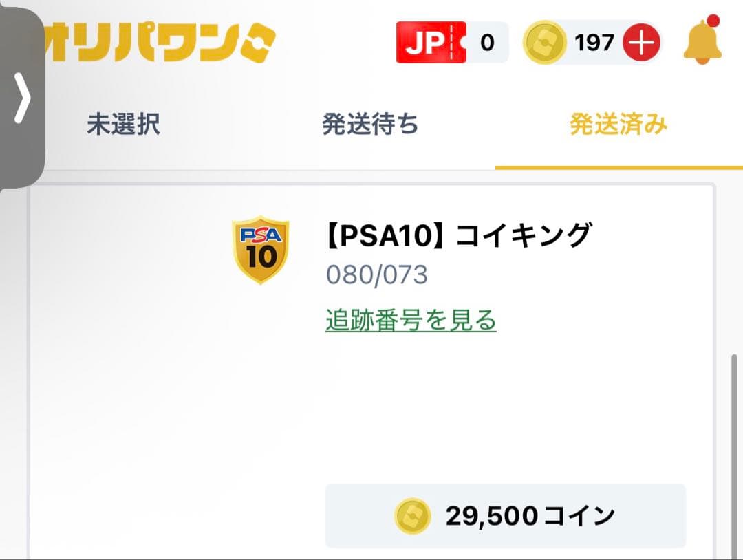Switch to the 未選択 tab

123,125
